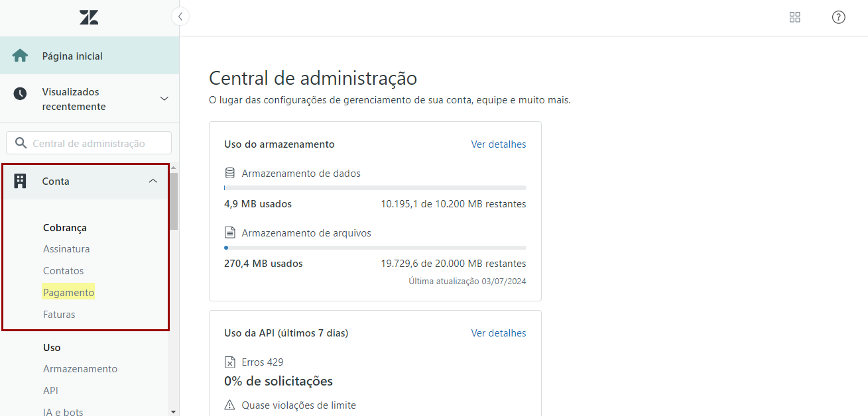868x416 pixels.
Task: Open the help question mark icon
Action: 838,18
